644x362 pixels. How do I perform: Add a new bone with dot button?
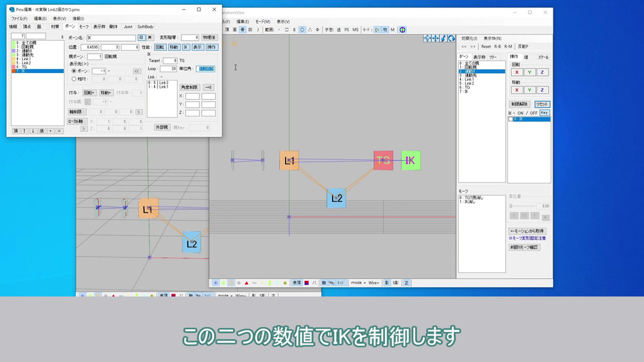coord(50,131)
